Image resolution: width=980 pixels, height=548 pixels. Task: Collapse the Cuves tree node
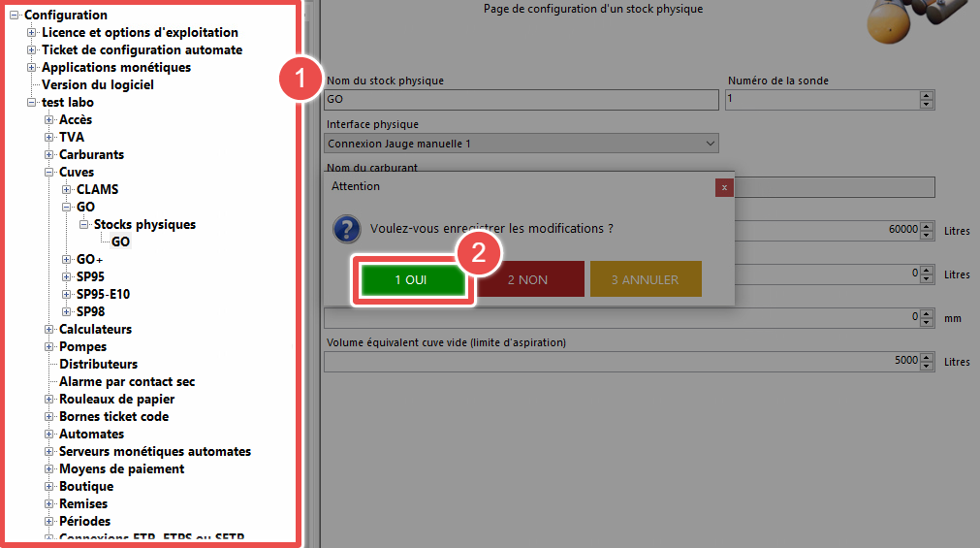[49, 173]
